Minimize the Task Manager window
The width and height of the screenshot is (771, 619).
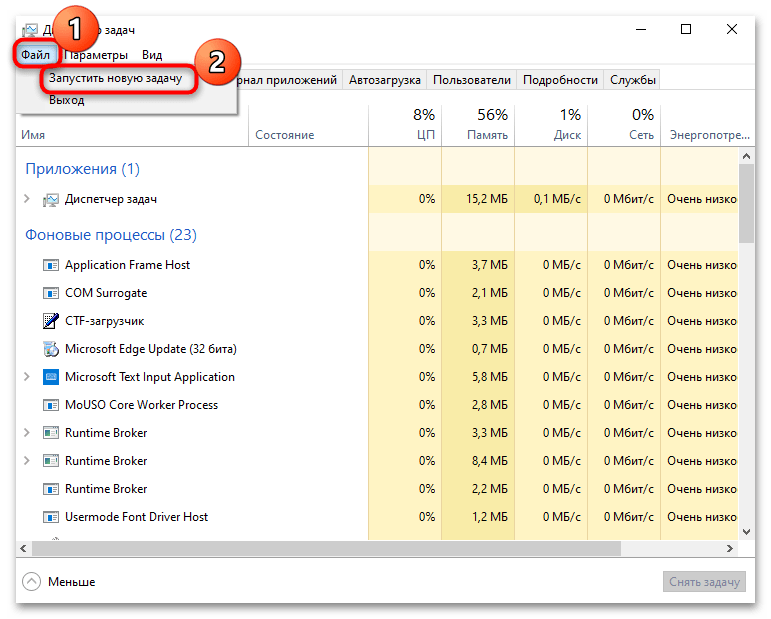[641, 29]
